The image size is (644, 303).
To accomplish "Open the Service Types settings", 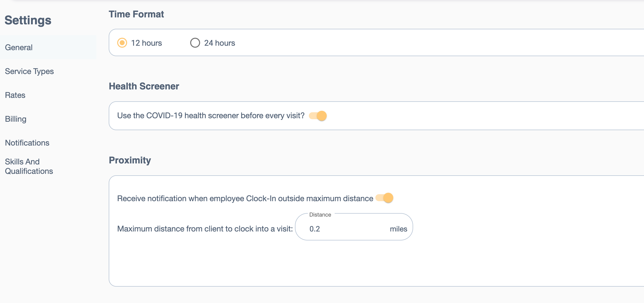I will point(29,71).
